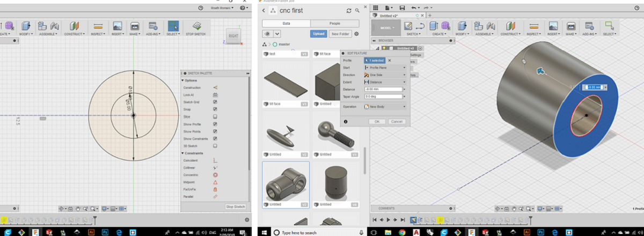Click the data panel search magnifier icon

357,10
